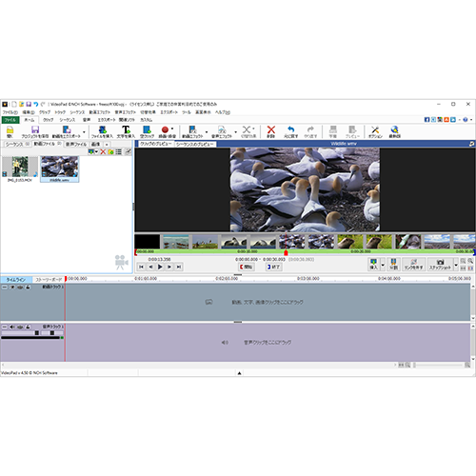Open the dropdown arrow beside the Insert button

pos(383,264)
